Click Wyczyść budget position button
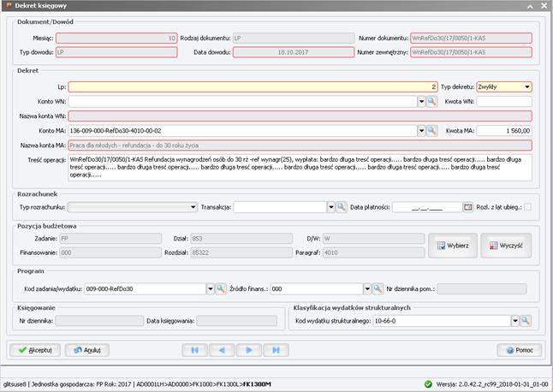Screen dimensions: 553x392 [x=506, y=246]
